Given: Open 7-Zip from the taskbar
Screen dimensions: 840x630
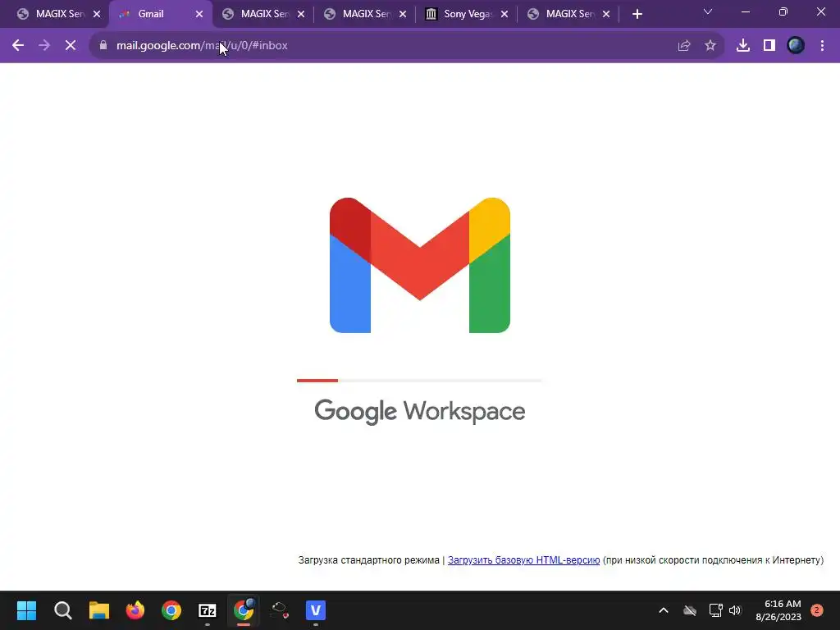Looking at the screenshot, I should pos(208,610).
